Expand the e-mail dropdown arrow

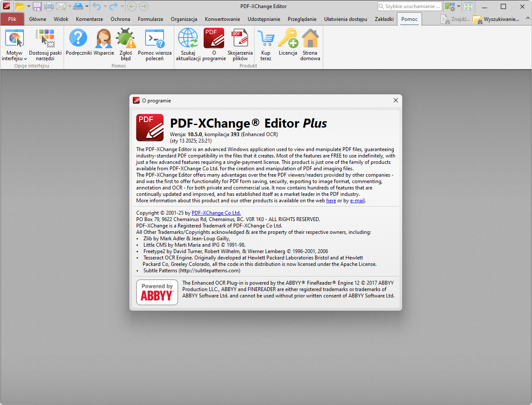[x=69, y=6]
